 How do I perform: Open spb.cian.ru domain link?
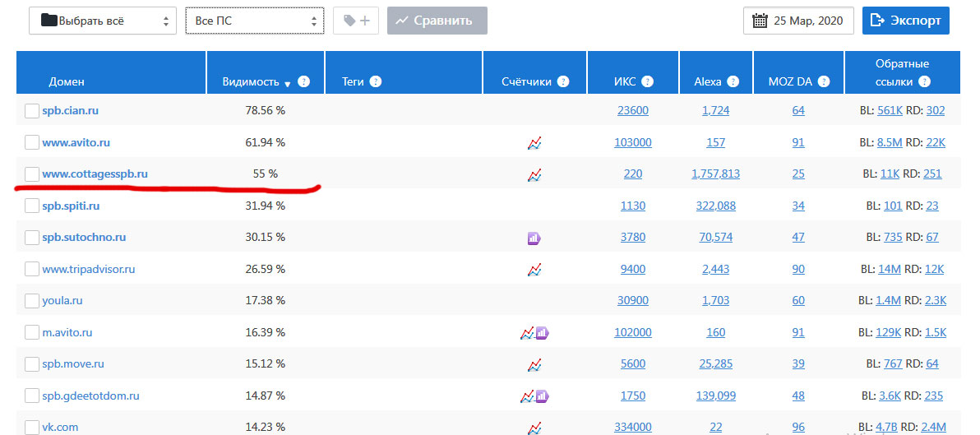click(71, 111)
